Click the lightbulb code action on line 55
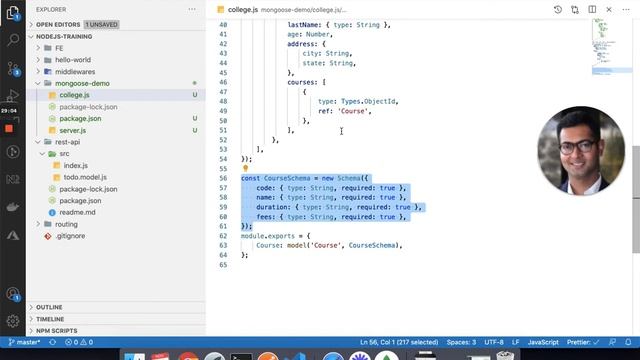The width and height of the screenshot is (640, 360). [245, 168]
